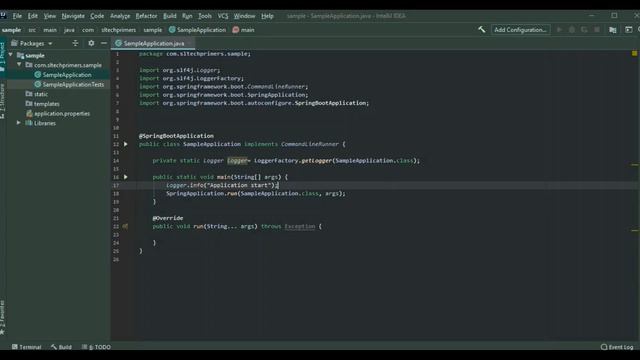Image resolution: width=640 pixels, height=360 pixels.
Task: Click the @Override annotation in the code
Action: click(168, 218)
